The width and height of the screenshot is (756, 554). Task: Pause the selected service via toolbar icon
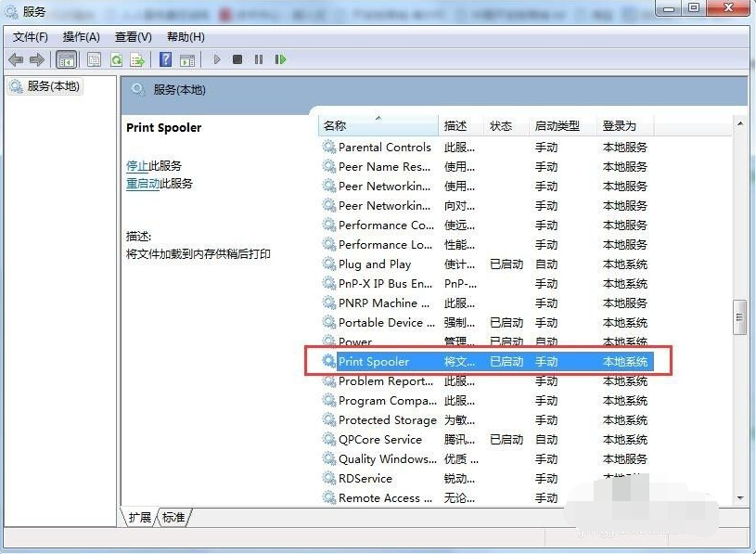tap(258, 58)
